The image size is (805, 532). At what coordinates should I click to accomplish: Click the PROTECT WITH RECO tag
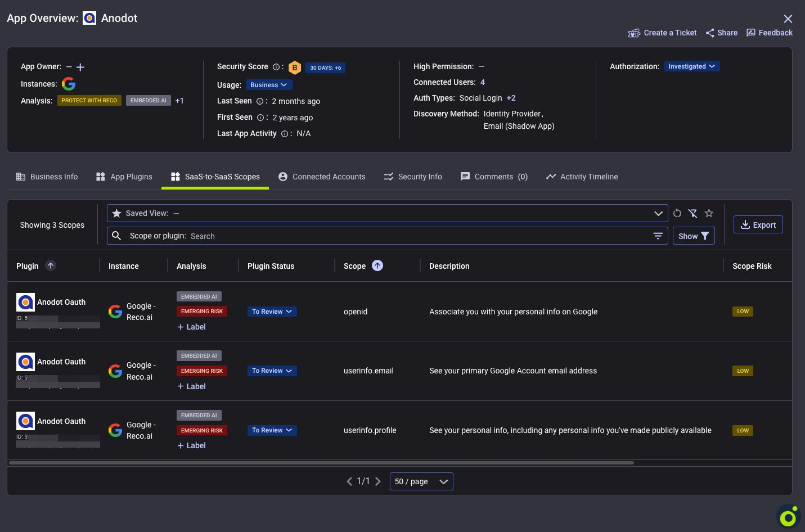click(89, 101)
